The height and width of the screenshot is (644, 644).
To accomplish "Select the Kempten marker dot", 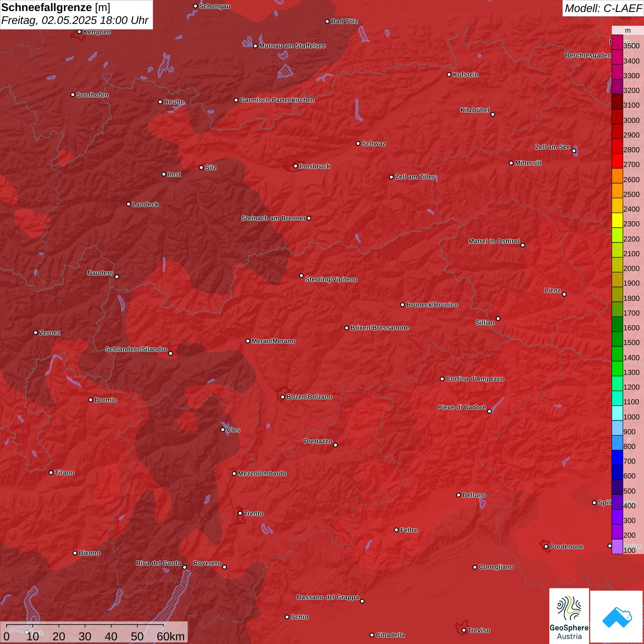I will [80, 32].
